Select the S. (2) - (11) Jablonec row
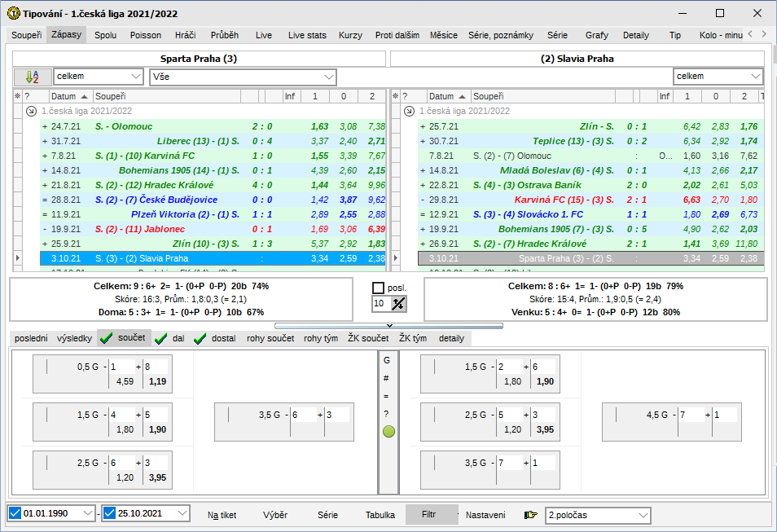This screenshot has width=777, height=532. pos(213,229)
